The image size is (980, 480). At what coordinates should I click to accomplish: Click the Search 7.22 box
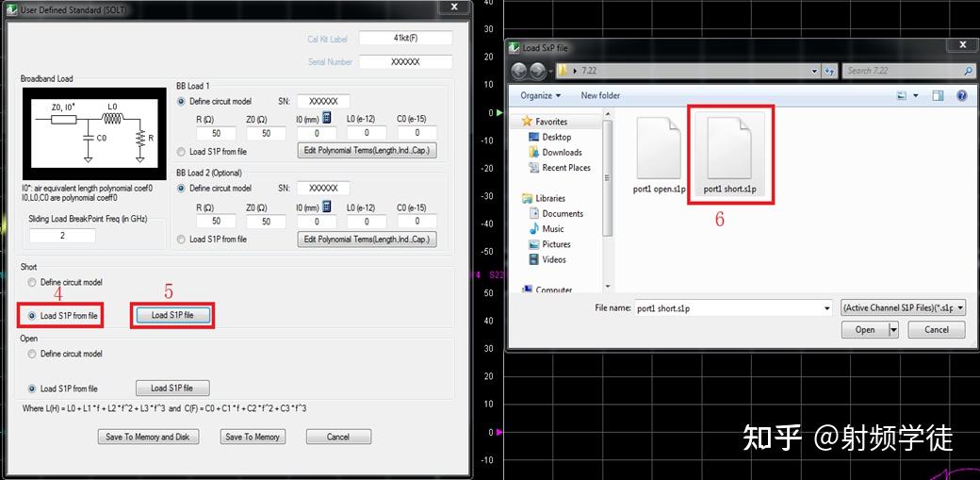pyautogui.click(x=908, y=71)
